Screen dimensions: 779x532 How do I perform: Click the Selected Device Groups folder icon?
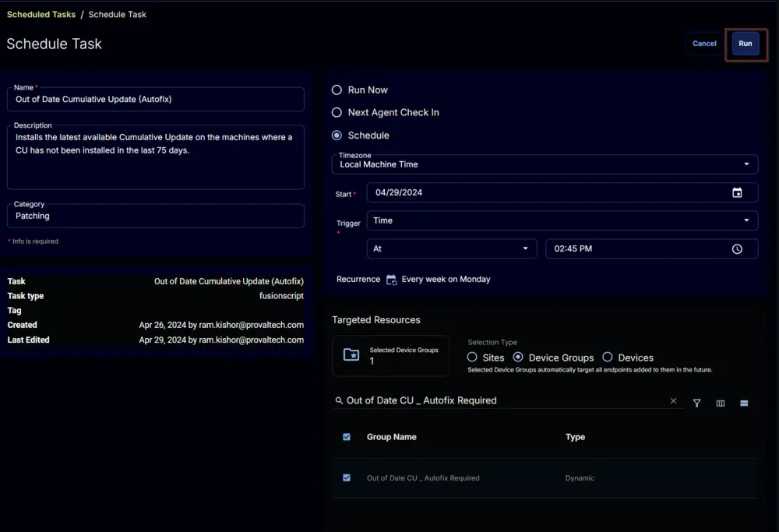point(351,354)
